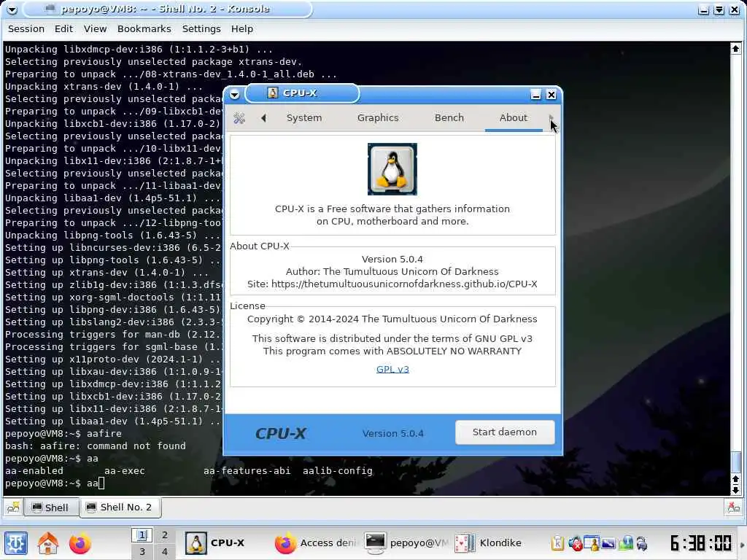Open the Klipper clipboard tray icon

(557, 542)
